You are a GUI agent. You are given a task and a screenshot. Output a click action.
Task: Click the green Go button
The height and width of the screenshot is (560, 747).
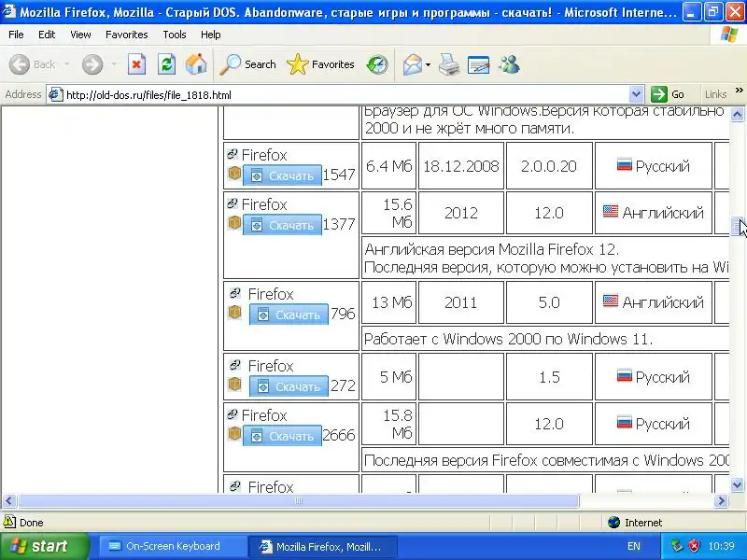point(668,94)
